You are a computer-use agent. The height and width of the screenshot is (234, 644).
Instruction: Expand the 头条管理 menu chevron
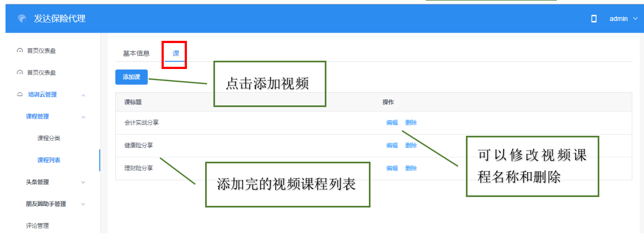(x=83, y=182)
